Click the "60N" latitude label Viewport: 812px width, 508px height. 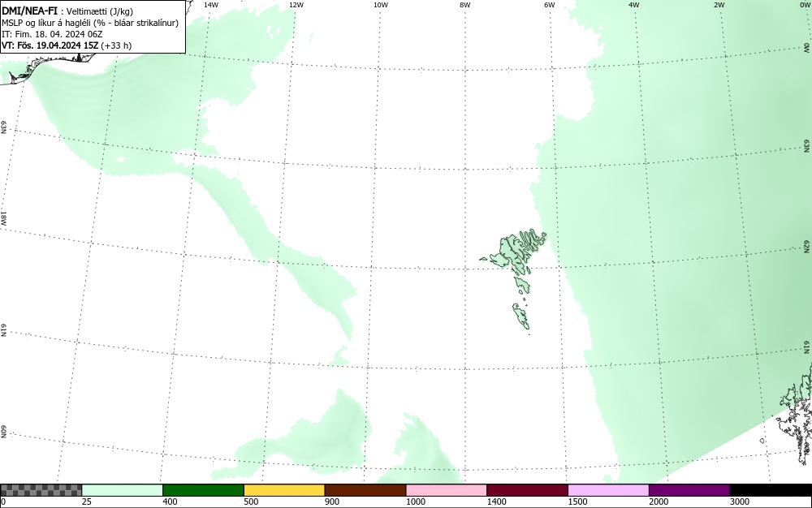tap(3, 432)
